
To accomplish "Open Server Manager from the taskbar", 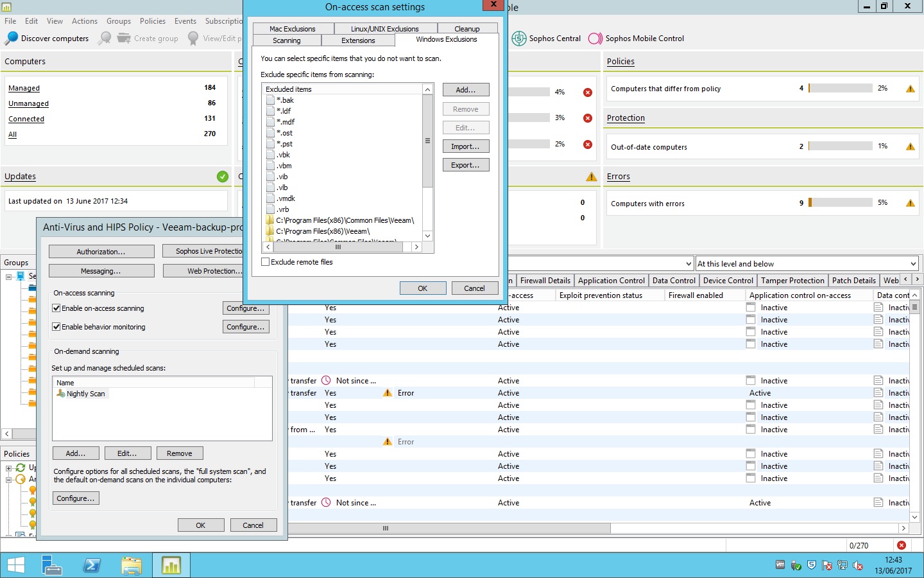I will 51,565.
